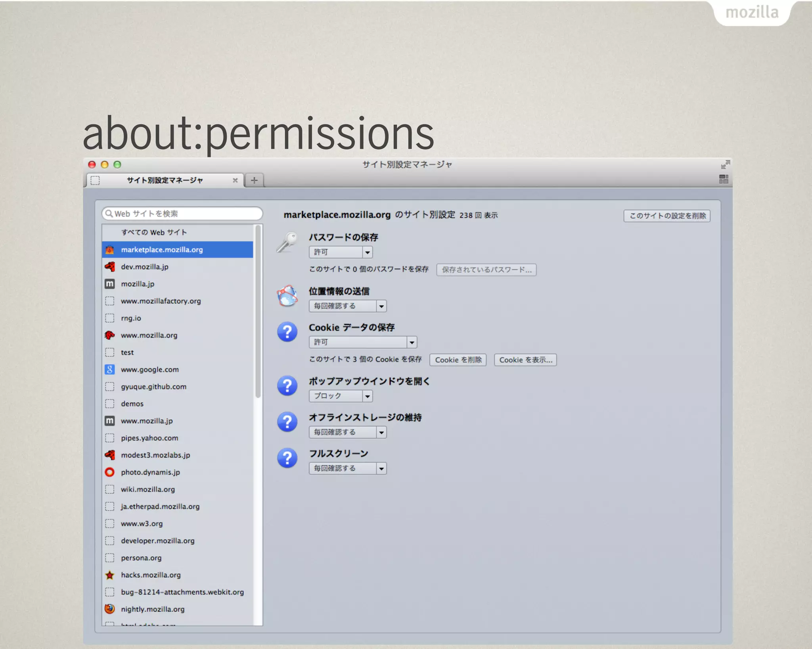Select www.w3.org in site list
812x649 pixels.
click(x=178, y=523)
